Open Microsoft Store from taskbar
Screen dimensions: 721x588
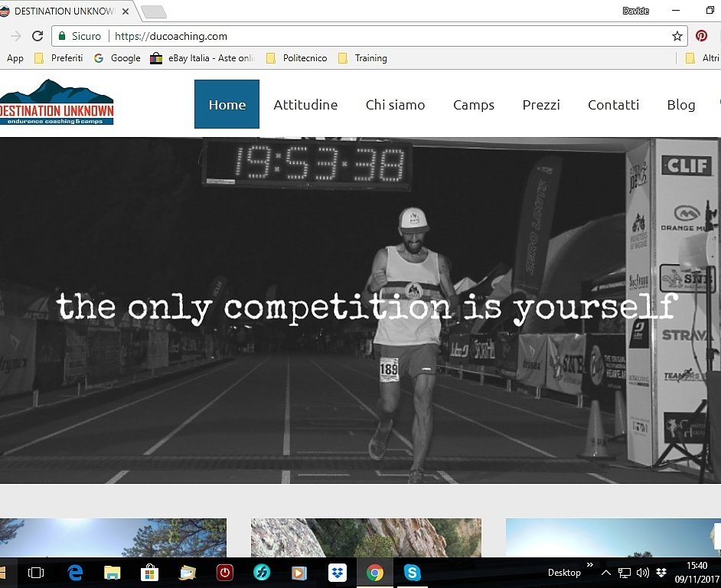[149, 573]
